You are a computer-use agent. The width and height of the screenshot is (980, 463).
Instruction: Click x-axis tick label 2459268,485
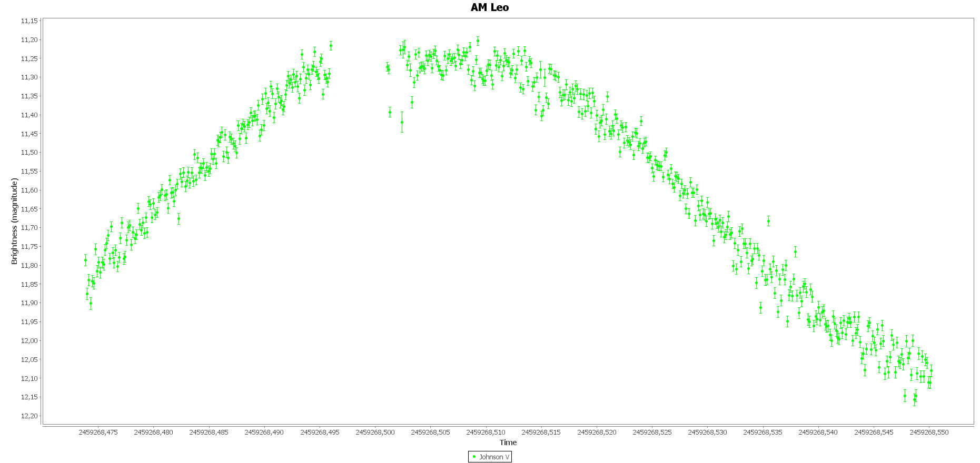tap(209, 432)
